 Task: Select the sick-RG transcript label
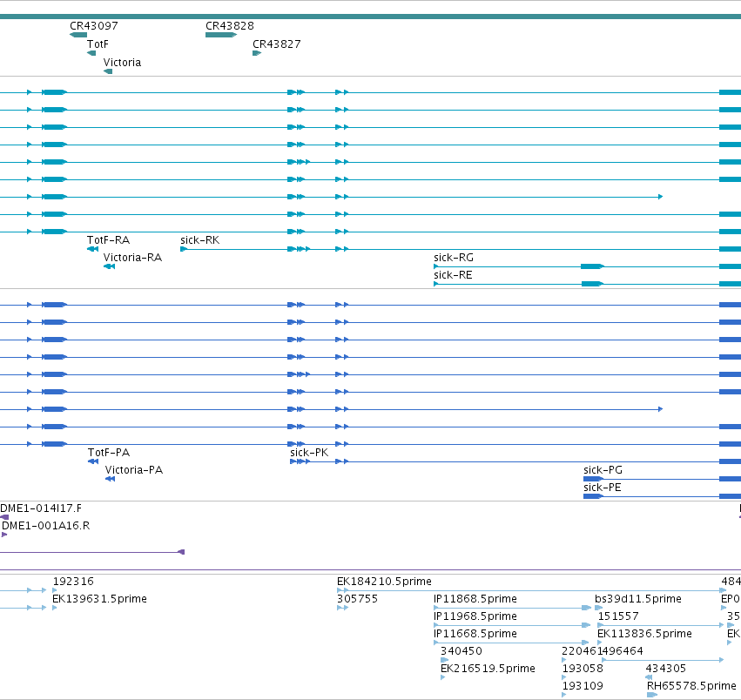click(453, 258)
